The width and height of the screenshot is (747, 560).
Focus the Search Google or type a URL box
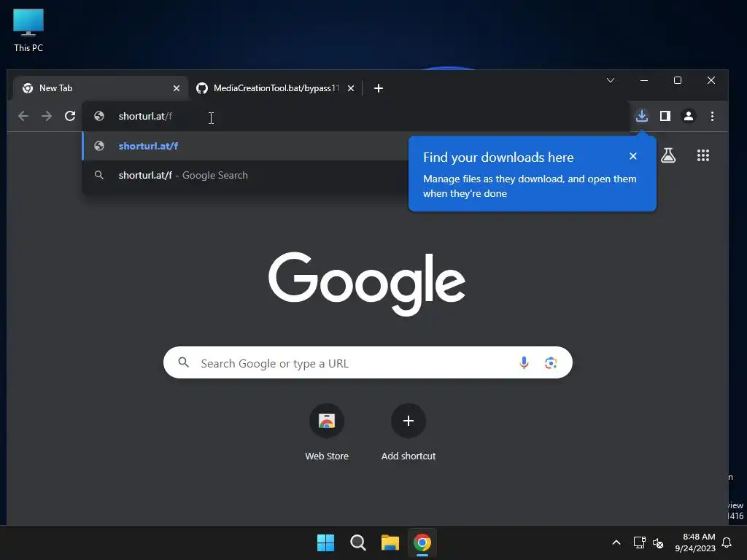[368, 363]
